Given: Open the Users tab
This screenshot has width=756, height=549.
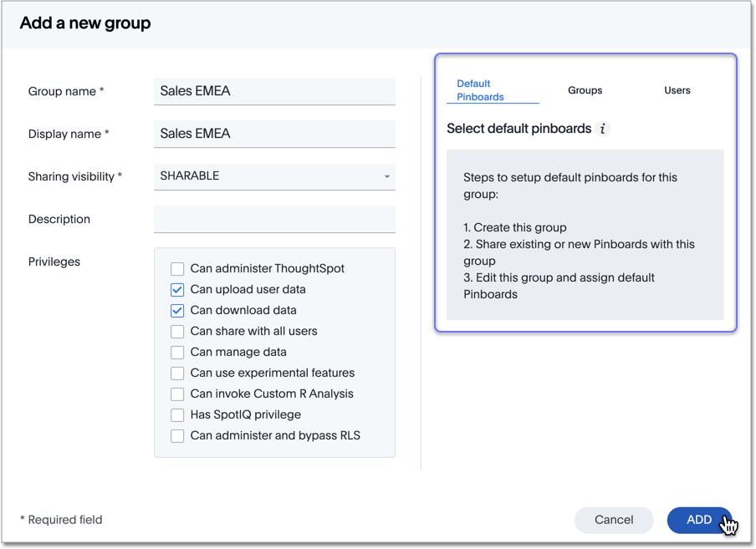Looking at the screenshot, I should [677, 90].
